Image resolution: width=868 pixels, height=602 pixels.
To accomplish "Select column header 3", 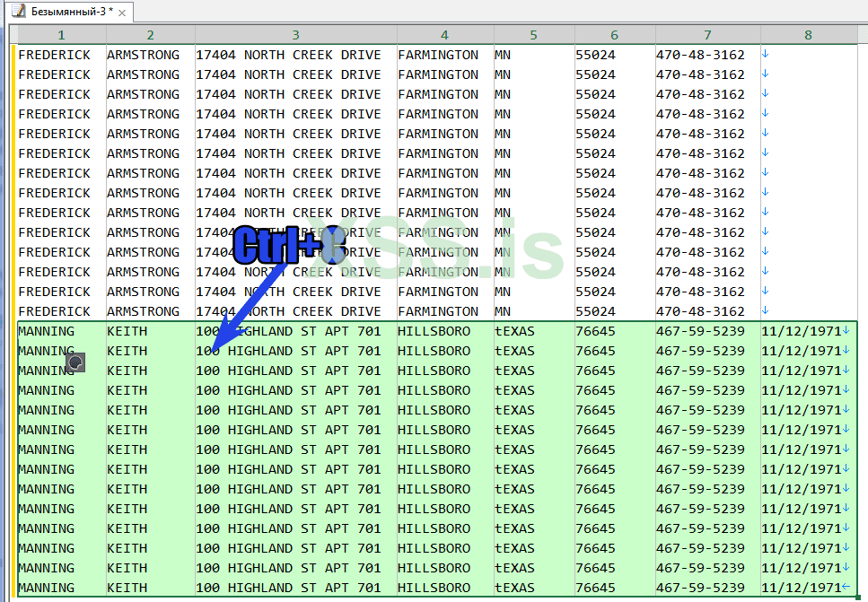I will point(295,35).
